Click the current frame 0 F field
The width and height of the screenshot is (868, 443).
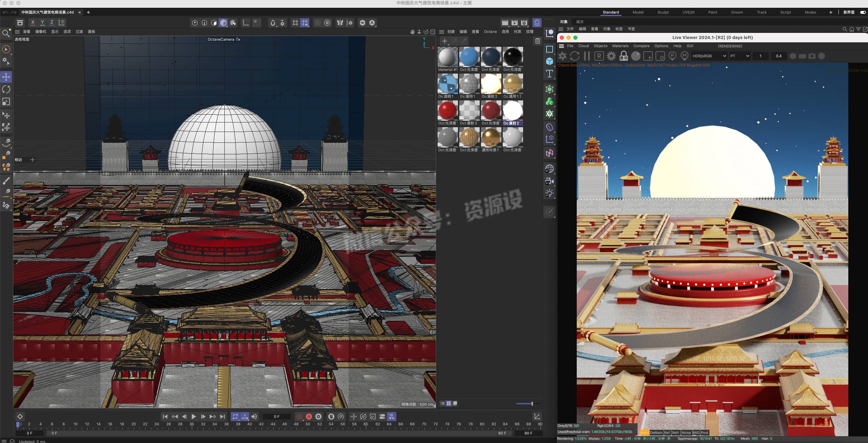pyautogui.click(x=277, y=417)
